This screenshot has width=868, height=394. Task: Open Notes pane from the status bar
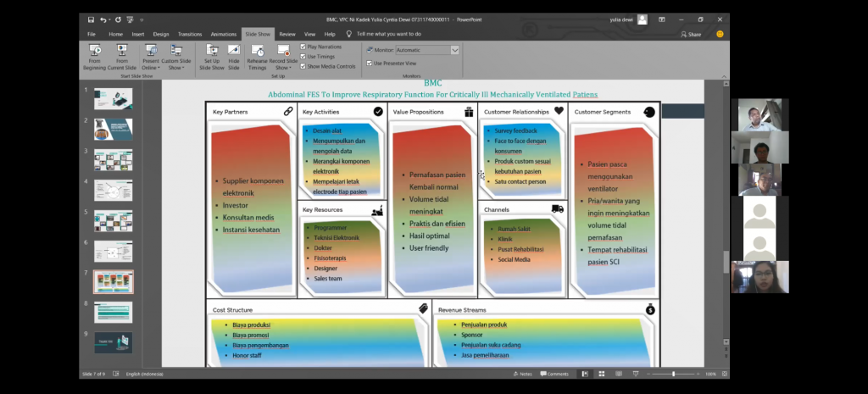tap(522, 374)
